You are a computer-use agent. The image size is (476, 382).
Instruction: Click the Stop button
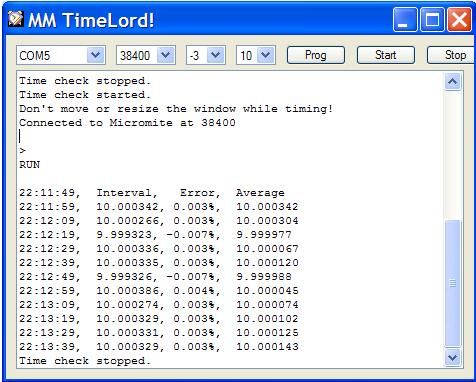tap(452, 55)
